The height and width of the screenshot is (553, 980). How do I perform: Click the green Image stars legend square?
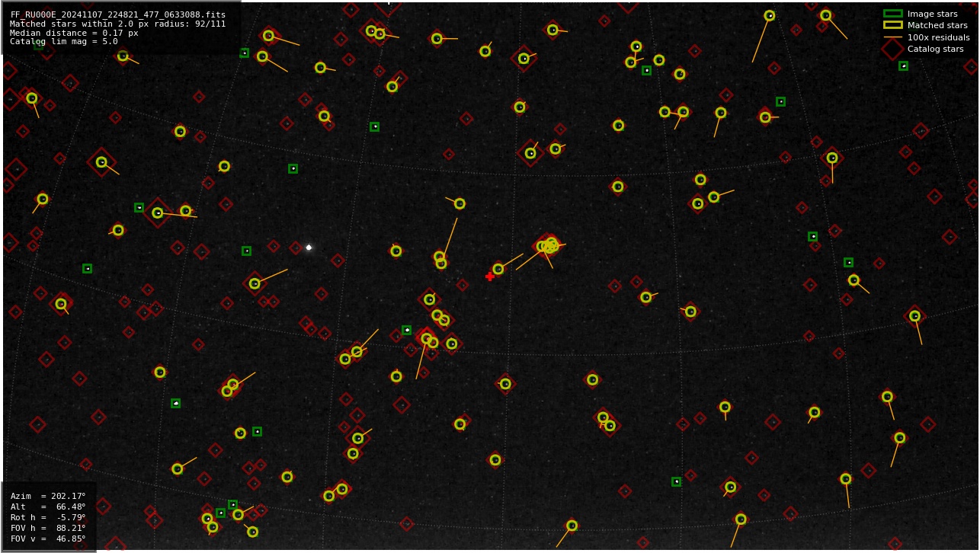click(892, 14)
